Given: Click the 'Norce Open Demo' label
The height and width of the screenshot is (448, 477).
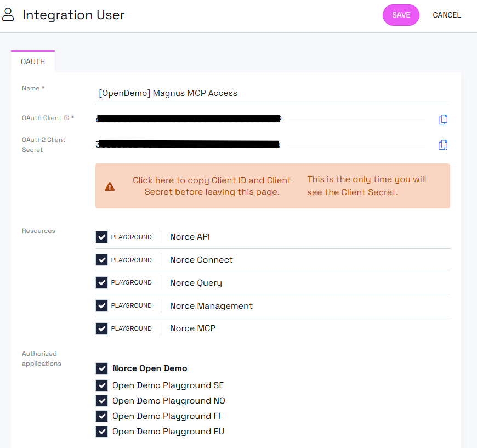Looking at the screenshot, I should pos(150,368).
